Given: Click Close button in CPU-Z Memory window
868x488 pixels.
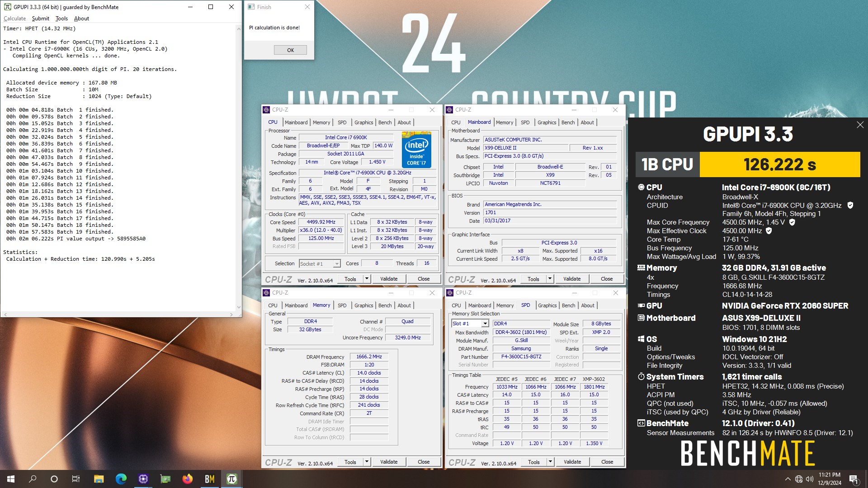Looking at the screenshot, I should tap(424, 462).
